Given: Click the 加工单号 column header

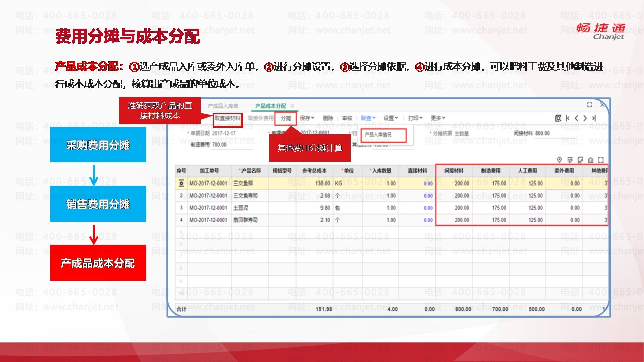Looking at the screenshot, I should (209, 171).
